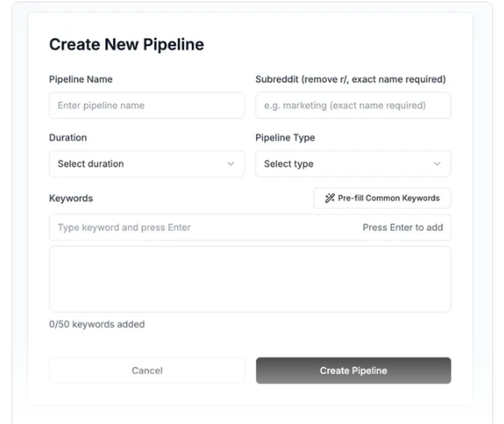Viewport: 504px width, 424px height.
Task: Click the Pipeline Name label
Action: coord(81,80)
